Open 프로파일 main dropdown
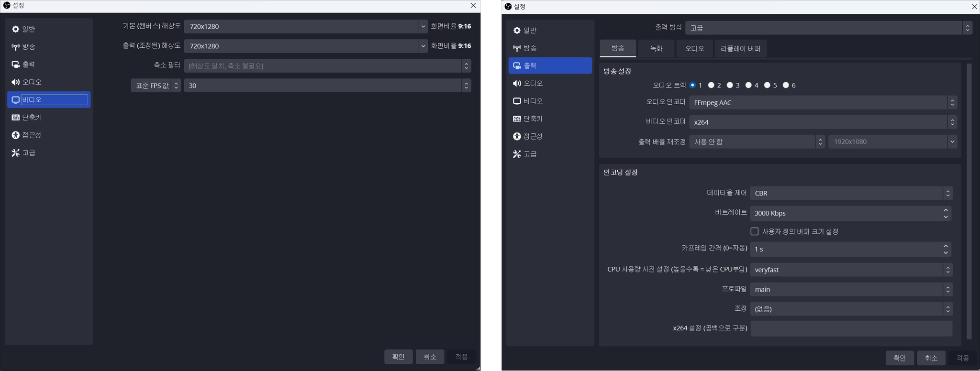The image size is (980, 371). click(x=851, y=289)
